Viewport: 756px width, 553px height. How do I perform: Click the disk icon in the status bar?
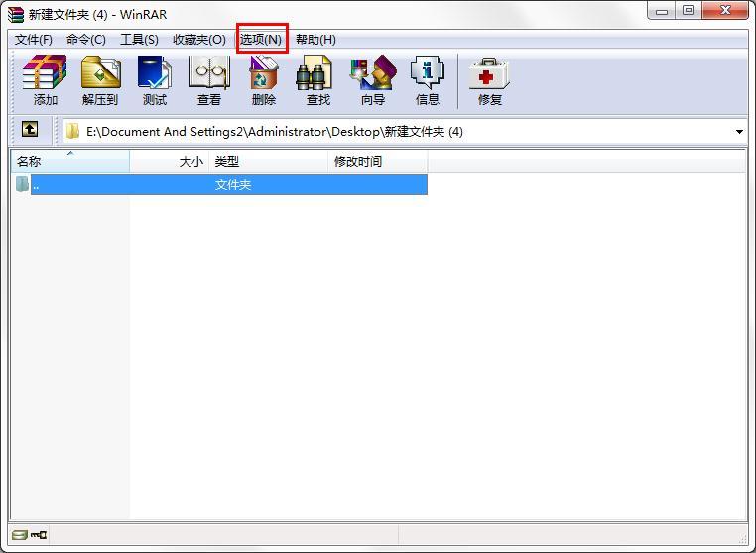point(19,535)
